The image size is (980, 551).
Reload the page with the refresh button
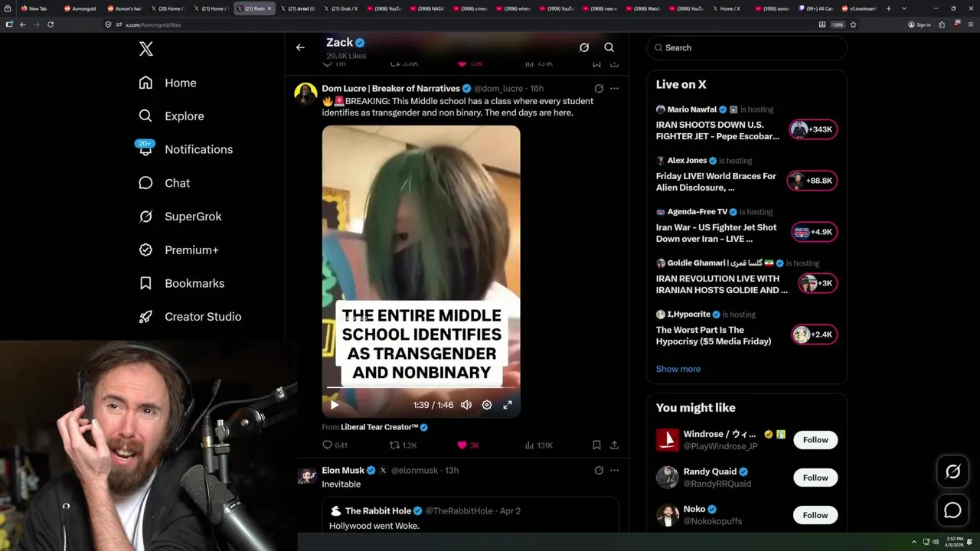pyautogui.click(x=51, y=24)
